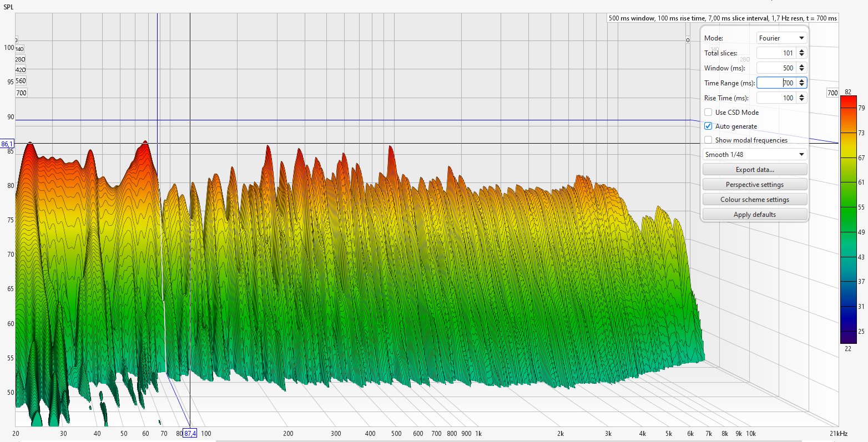Click the 420 time axis label at left
The height and width of the screenshot is (442, 868).
[21, 70]
